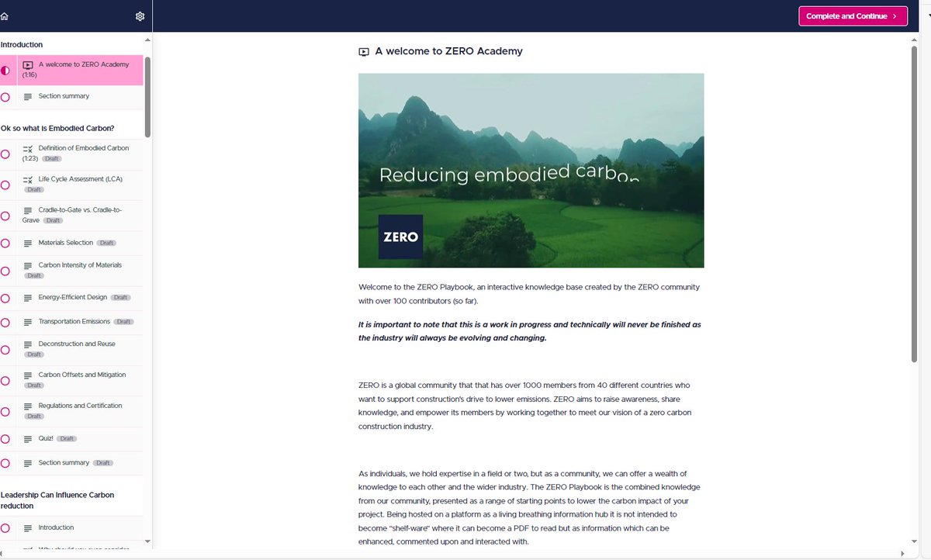Click text icon beside Materials Selection
Image resolution: width=931 pixels, height=560 pixels.
28,244
